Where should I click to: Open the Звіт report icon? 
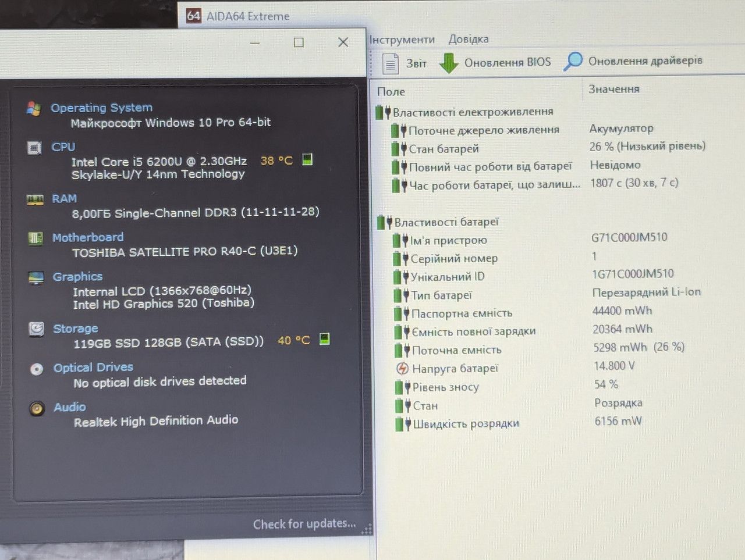[391, 63]
